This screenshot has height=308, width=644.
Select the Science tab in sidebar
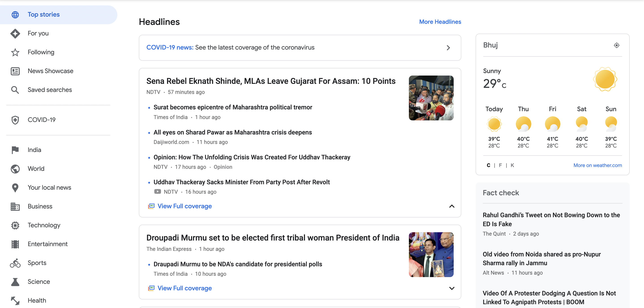point(39,281)
